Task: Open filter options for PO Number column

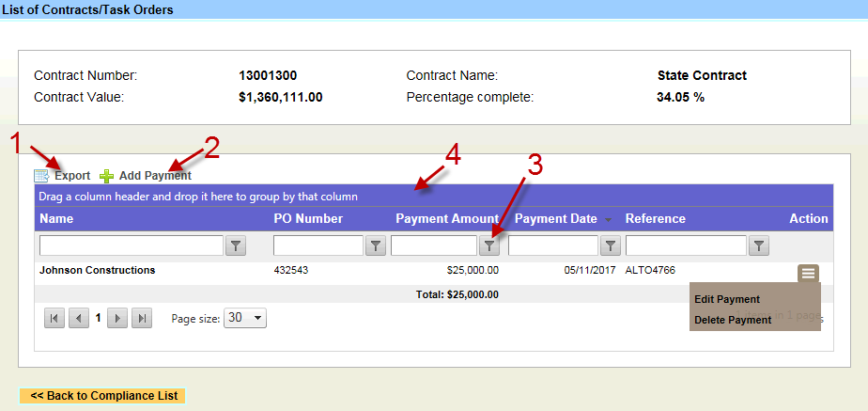Action: (376, 246)
